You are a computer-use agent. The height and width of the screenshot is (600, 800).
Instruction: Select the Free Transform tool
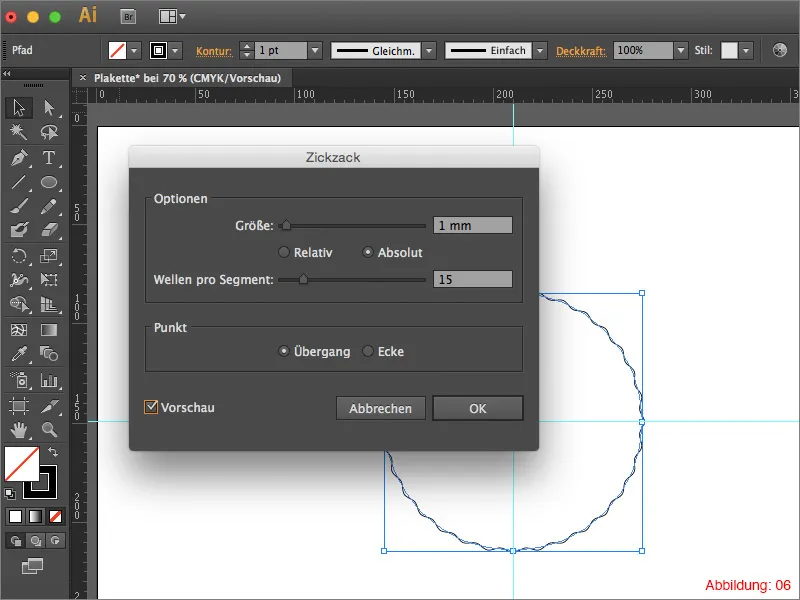point(49,280)
